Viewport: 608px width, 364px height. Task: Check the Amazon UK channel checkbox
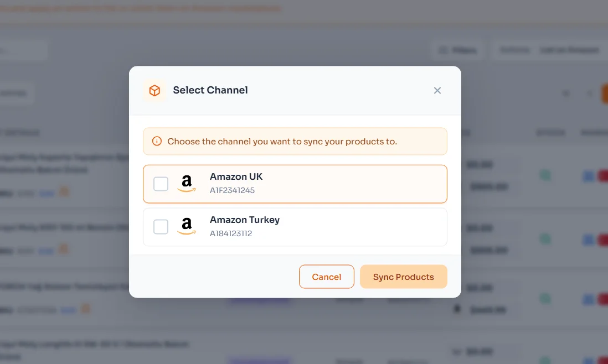click(161, 183)
